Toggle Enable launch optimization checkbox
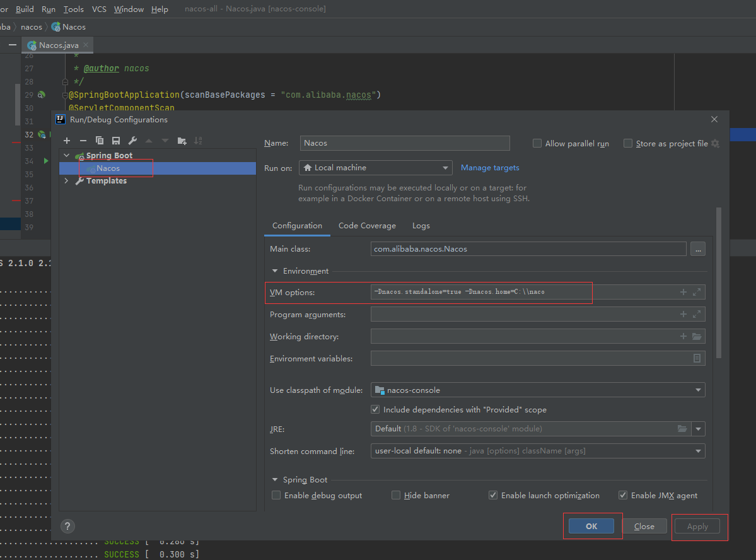 click(492, 496)
